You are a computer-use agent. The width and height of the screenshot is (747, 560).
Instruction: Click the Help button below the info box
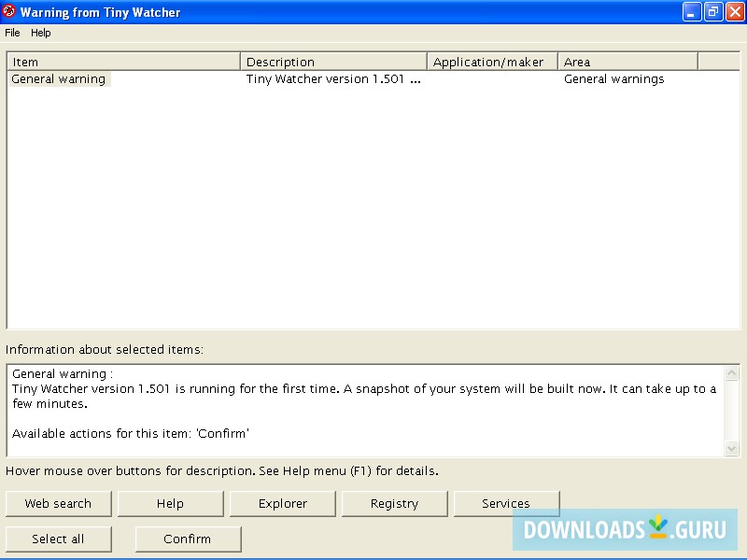coord(171,504)
